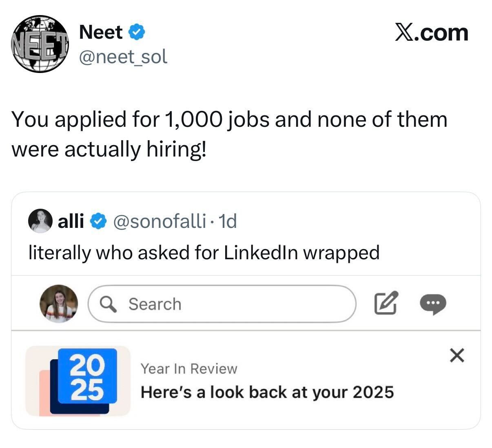Click the 1d timestamp on quoted post
492x448 pixels.
point(228,221)
